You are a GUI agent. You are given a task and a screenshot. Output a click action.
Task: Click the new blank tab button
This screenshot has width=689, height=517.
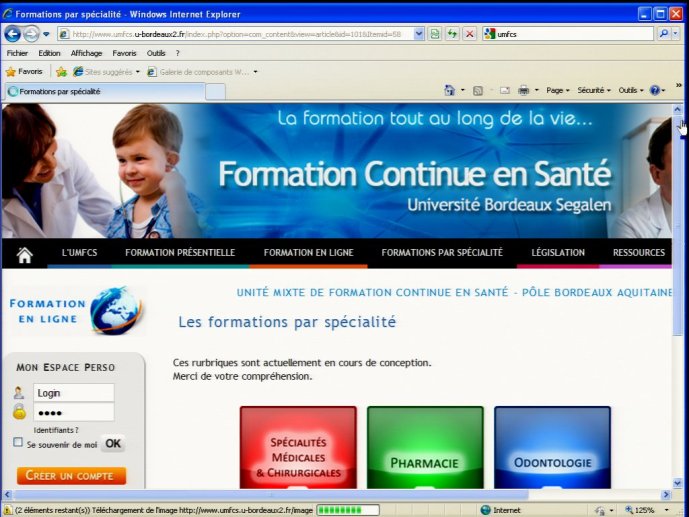215,92
